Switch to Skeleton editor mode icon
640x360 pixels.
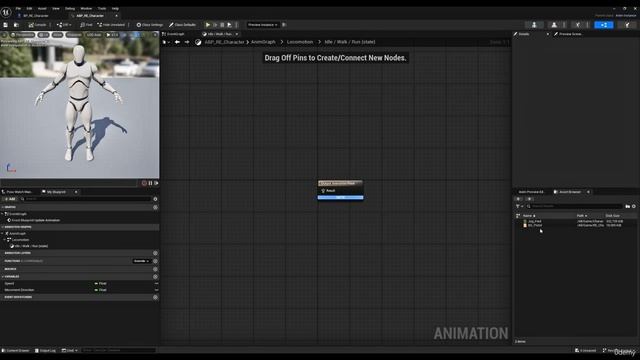[534, 25]
